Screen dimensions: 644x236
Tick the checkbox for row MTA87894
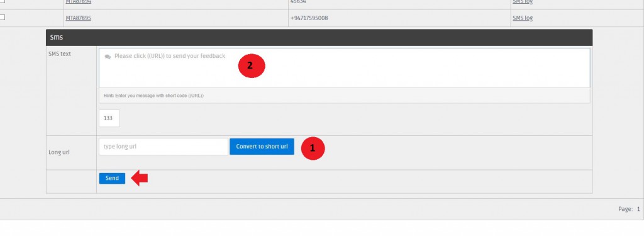coord(2,1)
